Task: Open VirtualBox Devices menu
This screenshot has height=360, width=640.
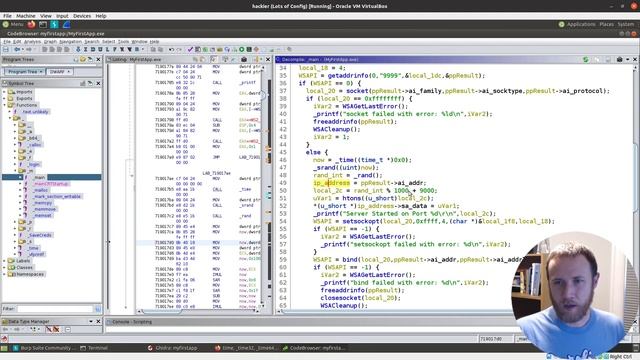Action: (82, 16)
